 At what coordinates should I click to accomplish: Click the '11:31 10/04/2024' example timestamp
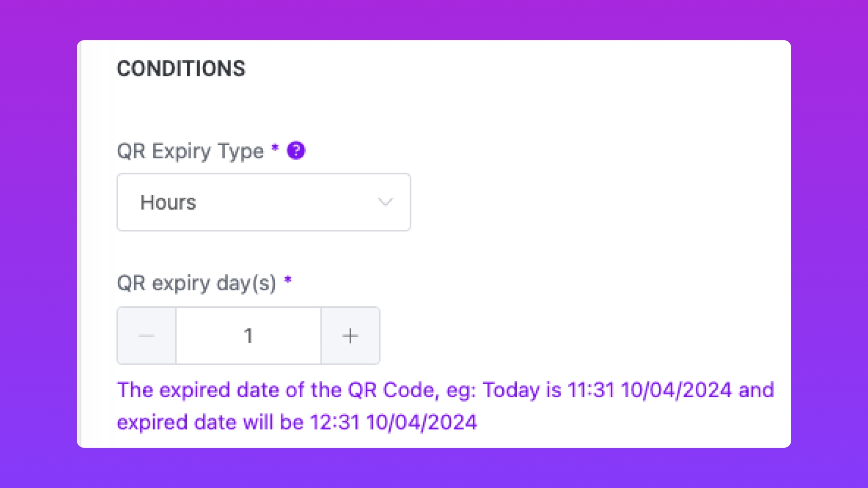tap(649, 390)
